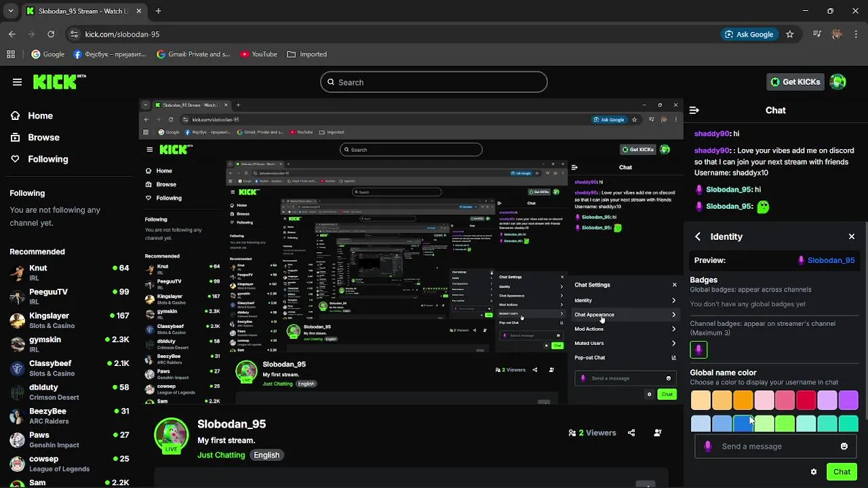Reload the page
Viewport: 868px width, 488px height.
(x=51, y=34)
